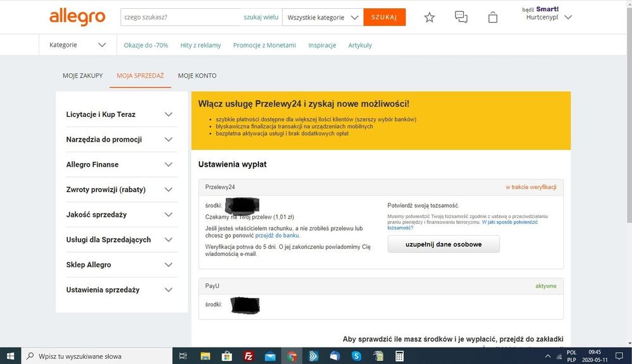The width and height of the screenshot is (632, 364).
Task: Follow przejdź do banku link
Action: [x=277, y=236]
